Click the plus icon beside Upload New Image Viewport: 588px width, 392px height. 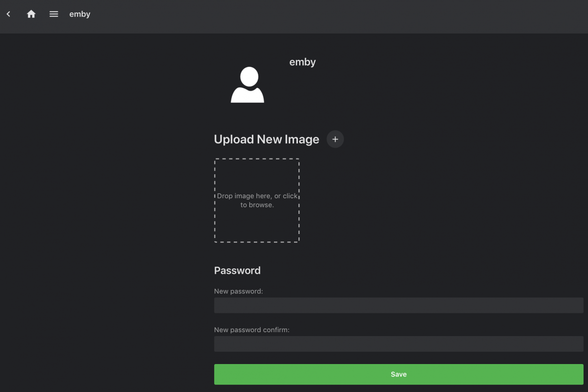(x=335, y=139)
